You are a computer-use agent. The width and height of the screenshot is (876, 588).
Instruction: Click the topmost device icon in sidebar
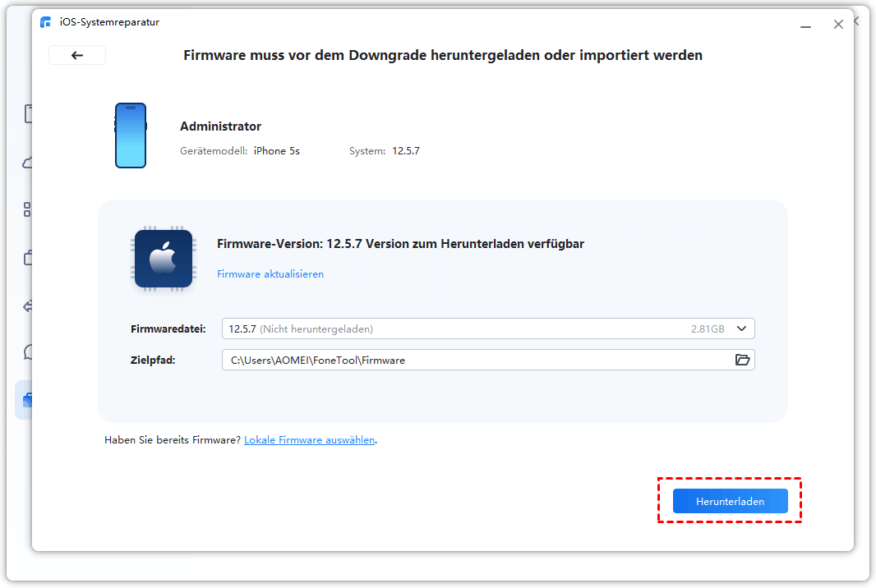pyautogui.click(x=27, y=113)
